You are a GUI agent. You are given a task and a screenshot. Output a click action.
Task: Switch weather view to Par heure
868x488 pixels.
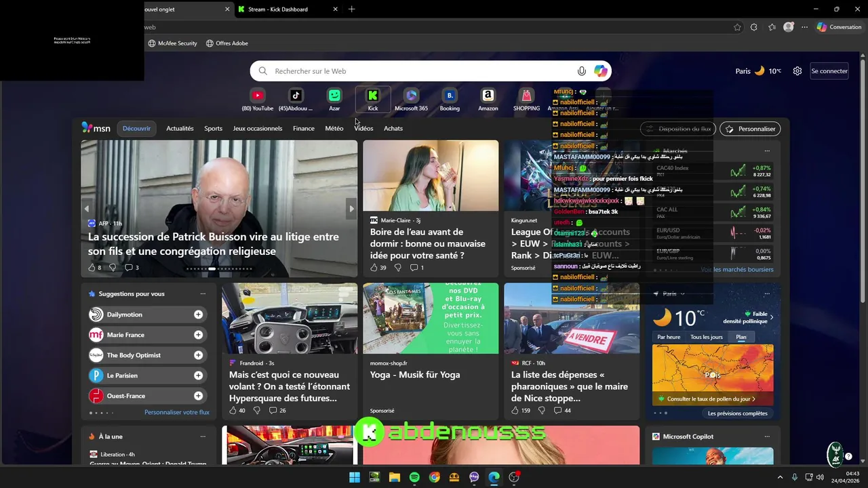669,337
